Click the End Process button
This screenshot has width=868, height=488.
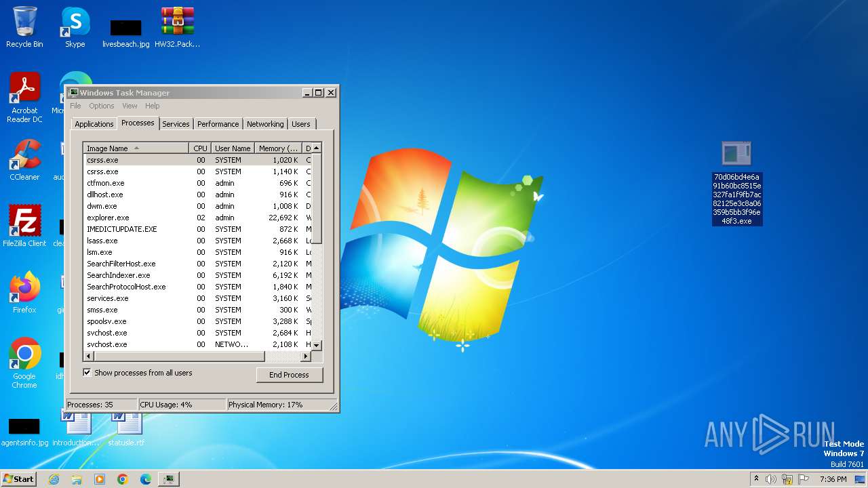(290, 375)
